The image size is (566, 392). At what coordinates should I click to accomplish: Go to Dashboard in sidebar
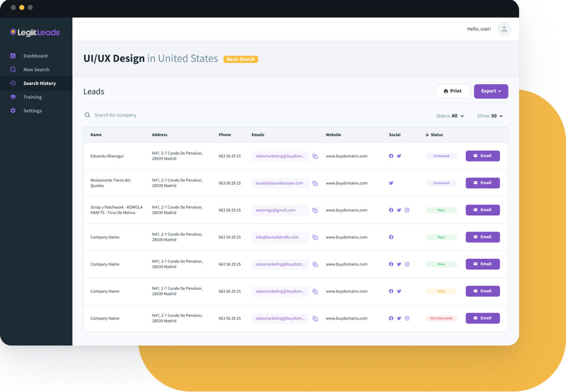click(35, 56)
